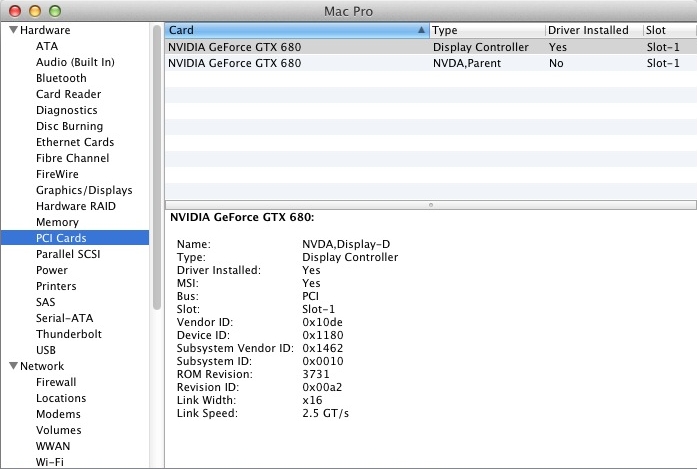Click the ROM Revision value 3731

(x=316, y=374)
